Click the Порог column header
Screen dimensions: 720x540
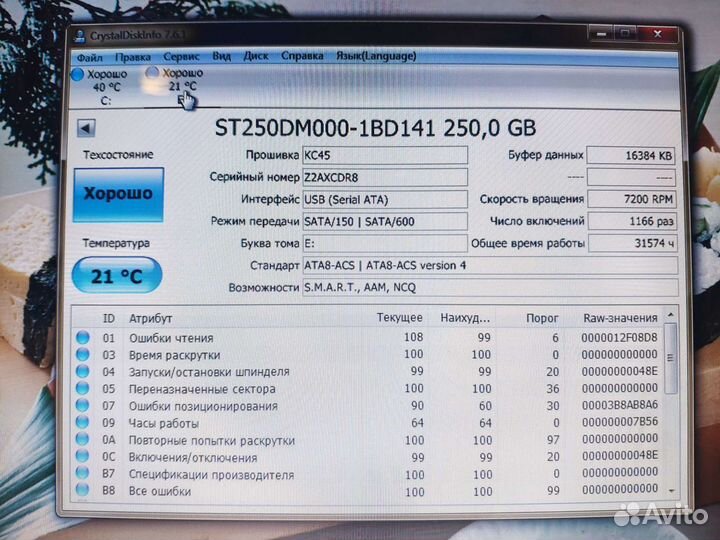(542, 318)
